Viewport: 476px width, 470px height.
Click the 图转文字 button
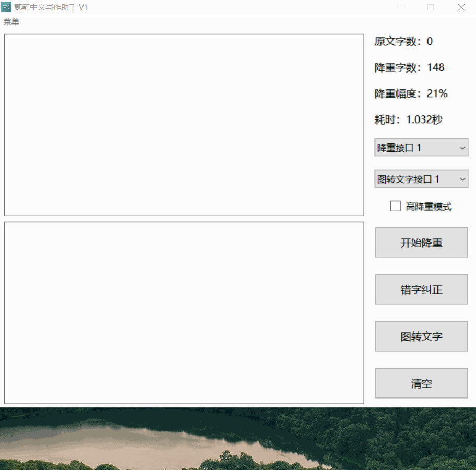(421, 336)
